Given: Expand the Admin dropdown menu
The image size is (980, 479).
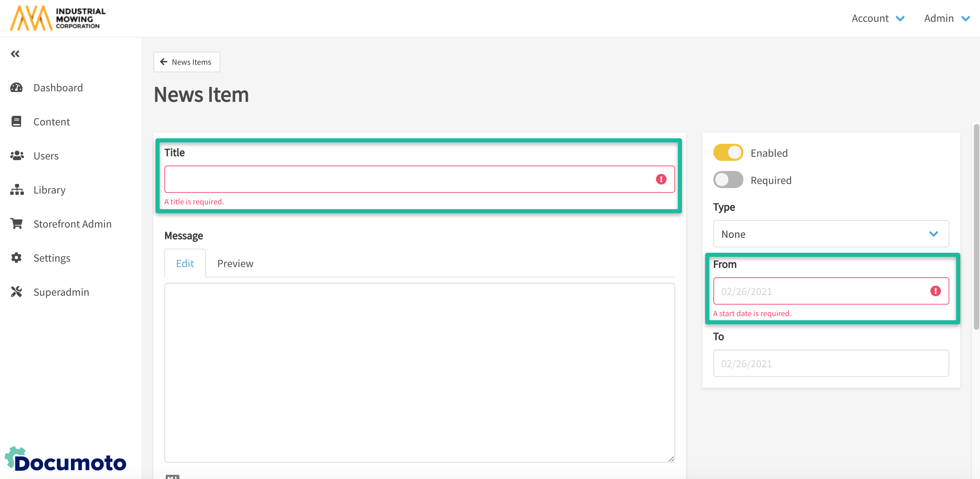Looking at the screenshot, I should click(x=946, y=18).
